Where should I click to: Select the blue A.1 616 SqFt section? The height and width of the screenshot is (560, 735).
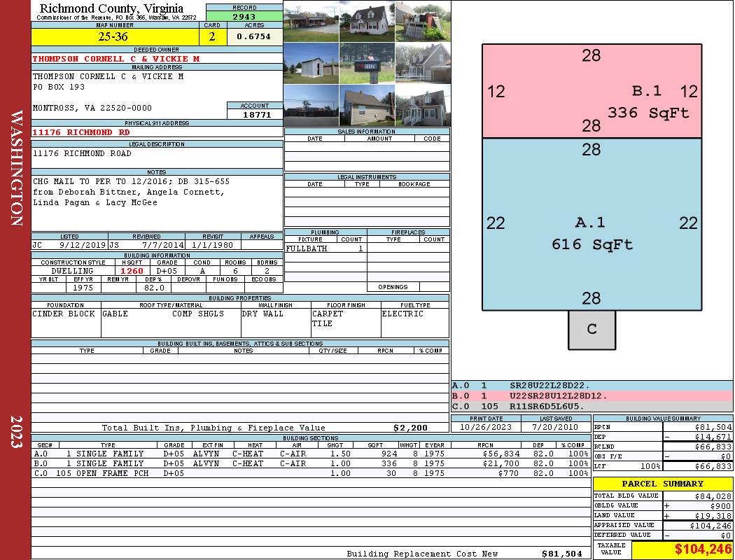pos(591,224)
